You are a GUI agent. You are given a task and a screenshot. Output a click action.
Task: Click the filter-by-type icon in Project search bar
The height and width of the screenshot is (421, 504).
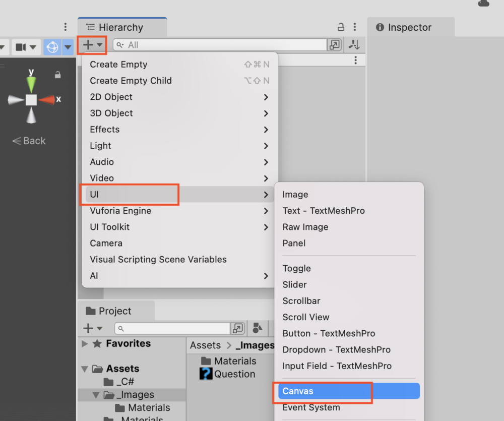[x=257, y=328]
